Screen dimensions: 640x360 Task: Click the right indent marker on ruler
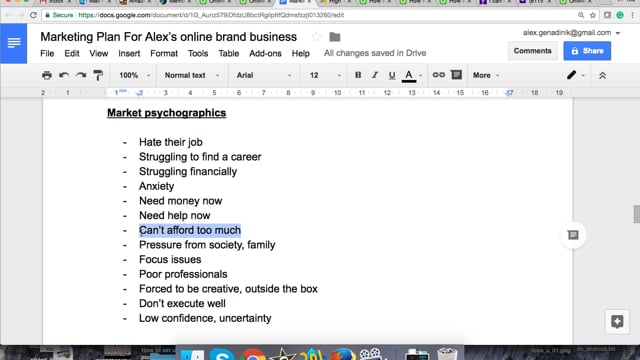pos(509,93)
